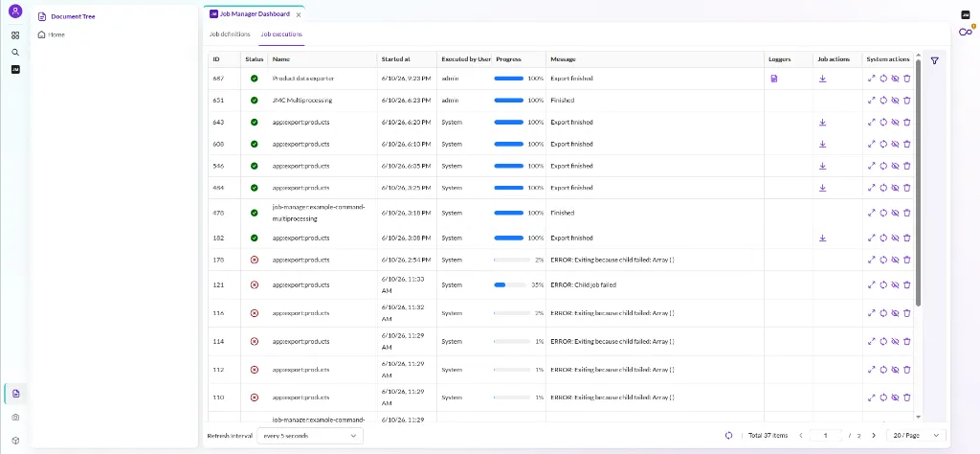
Task: Restart failed job 114
Action: click(x=883, y=341)
